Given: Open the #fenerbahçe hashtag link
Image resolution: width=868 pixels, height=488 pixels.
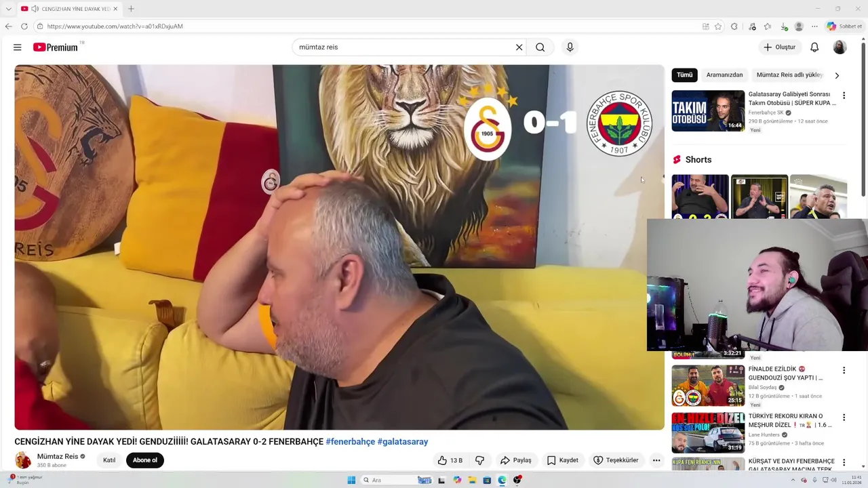Looking at the screenshot, I should point(350,442).
